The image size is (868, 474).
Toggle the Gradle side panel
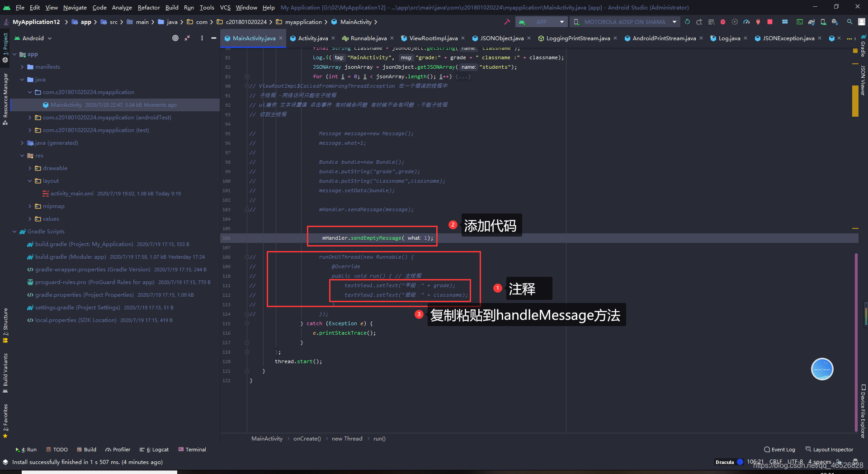coord(863,46)
